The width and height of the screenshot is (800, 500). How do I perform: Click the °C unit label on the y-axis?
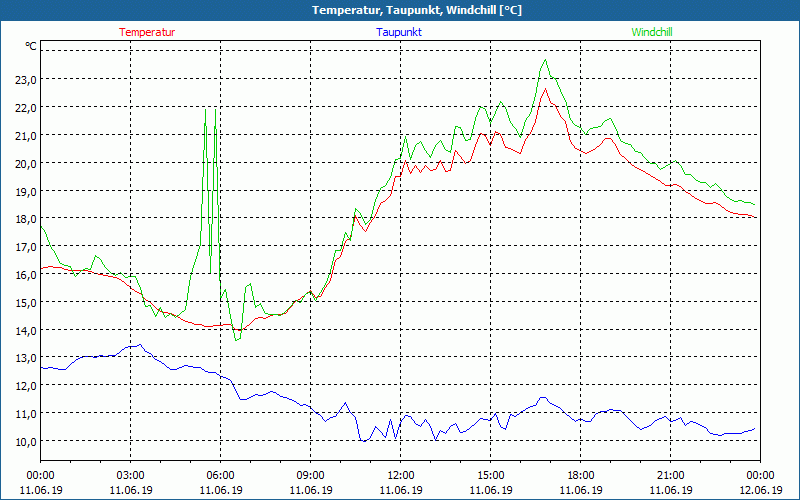(31, 46)
